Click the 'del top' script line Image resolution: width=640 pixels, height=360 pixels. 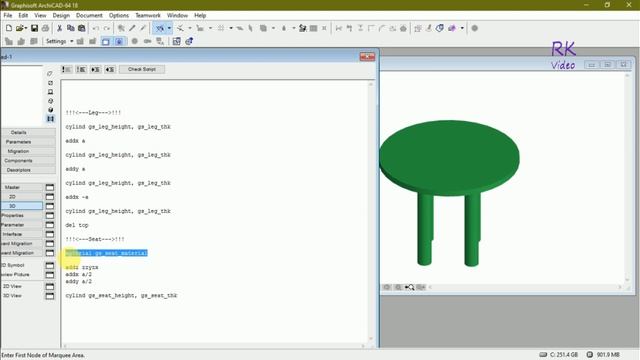pyautogui.click(x=77, y=225)
